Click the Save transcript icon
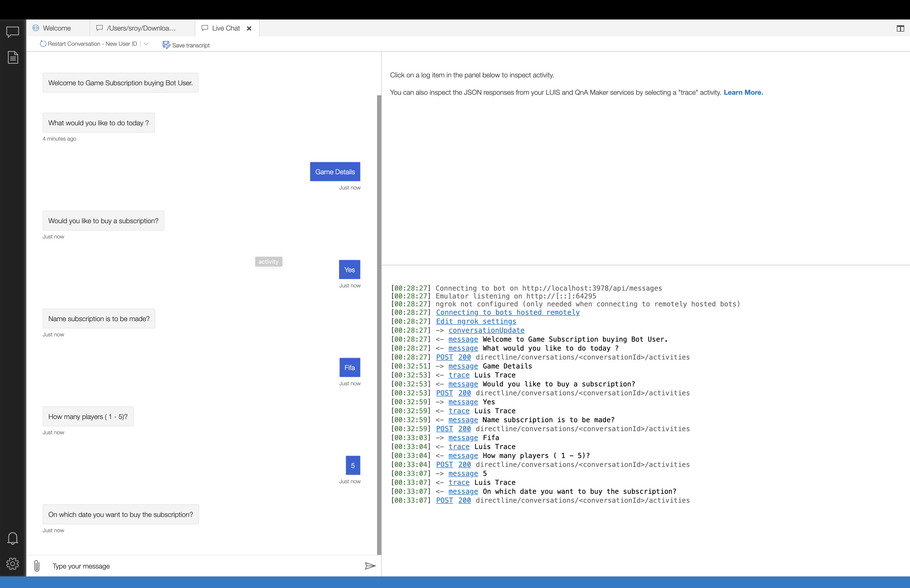Screen dimensions: 910x588 [x=166, y=45]
